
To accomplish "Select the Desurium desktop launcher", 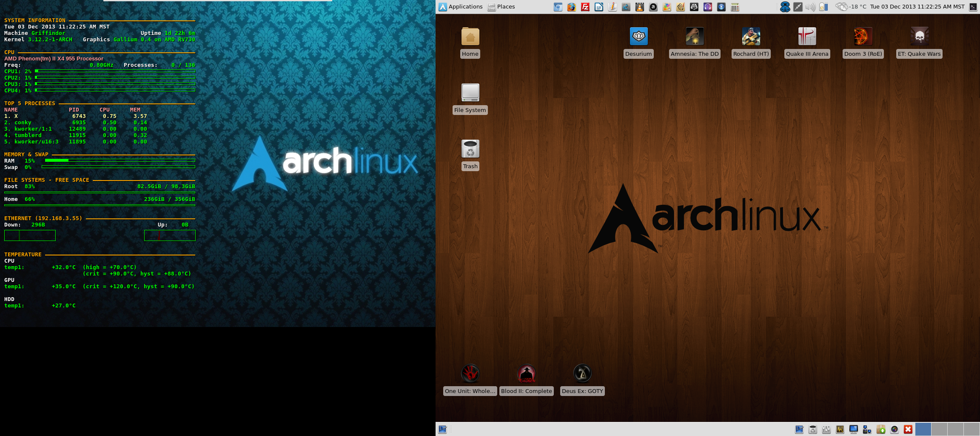I will click(x=638, y=43).
